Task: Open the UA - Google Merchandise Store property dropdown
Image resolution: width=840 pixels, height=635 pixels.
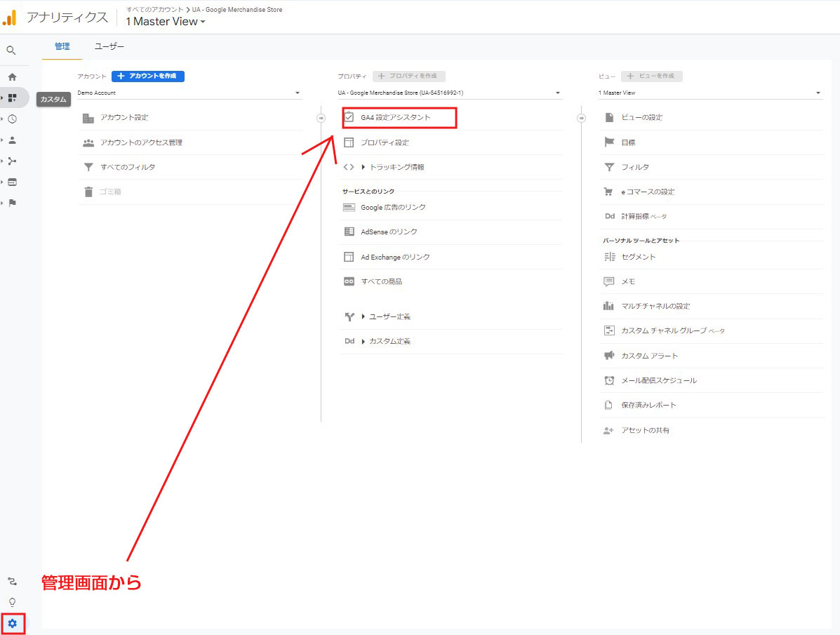Action: 449,93
